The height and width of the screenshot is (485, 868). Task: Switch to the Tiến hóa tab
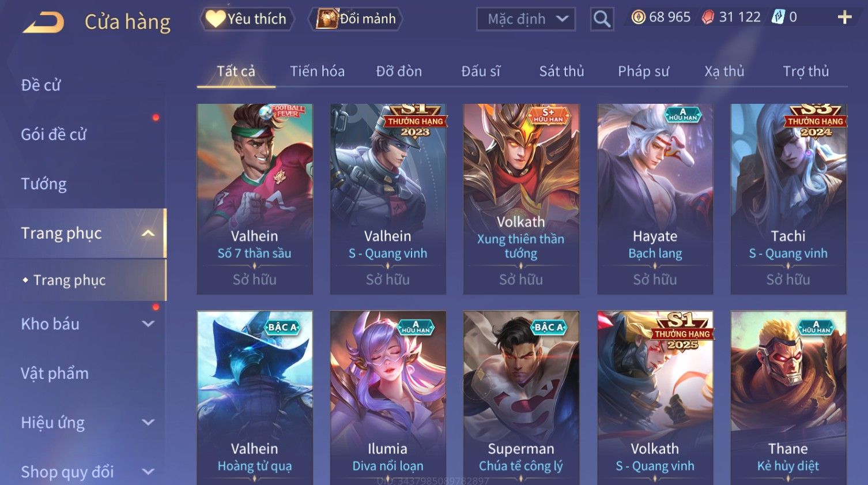point(317,72)
